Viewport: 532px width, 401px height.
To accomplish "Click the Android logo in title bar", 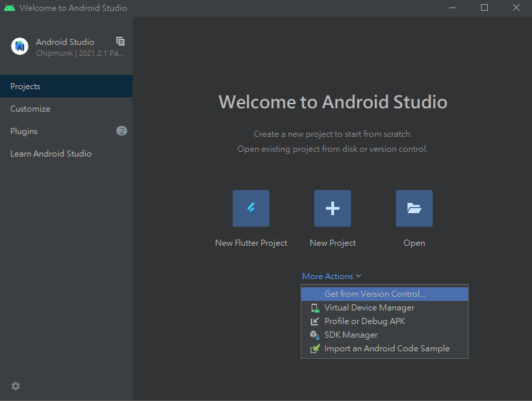I will pyautogui.click(x=10, y=7).
